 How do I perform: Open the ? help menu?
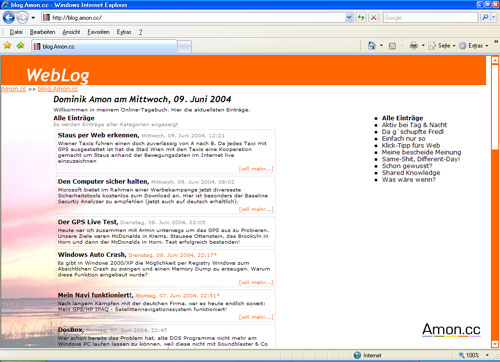click(140, 32)
